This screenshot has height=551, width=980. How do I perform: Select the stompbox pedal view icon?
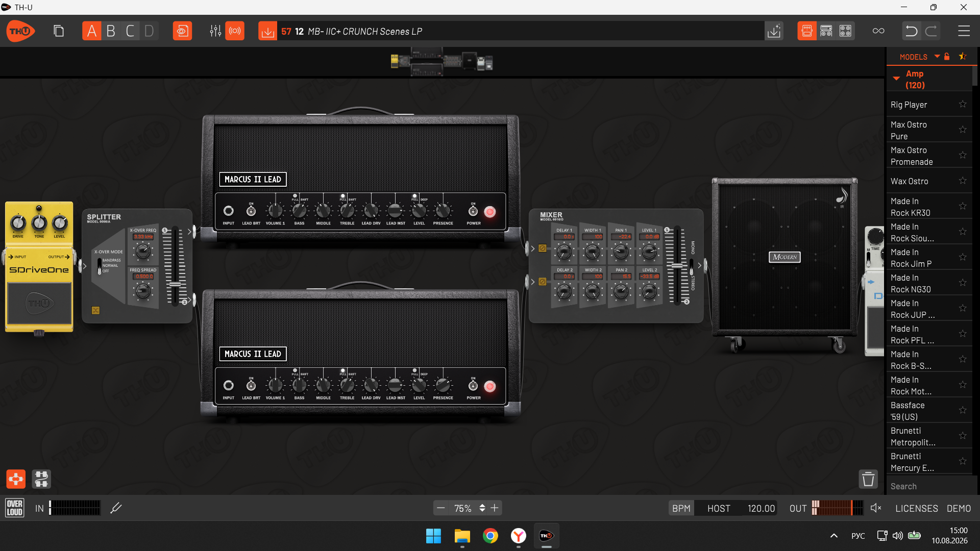click(x=807, y=31)
